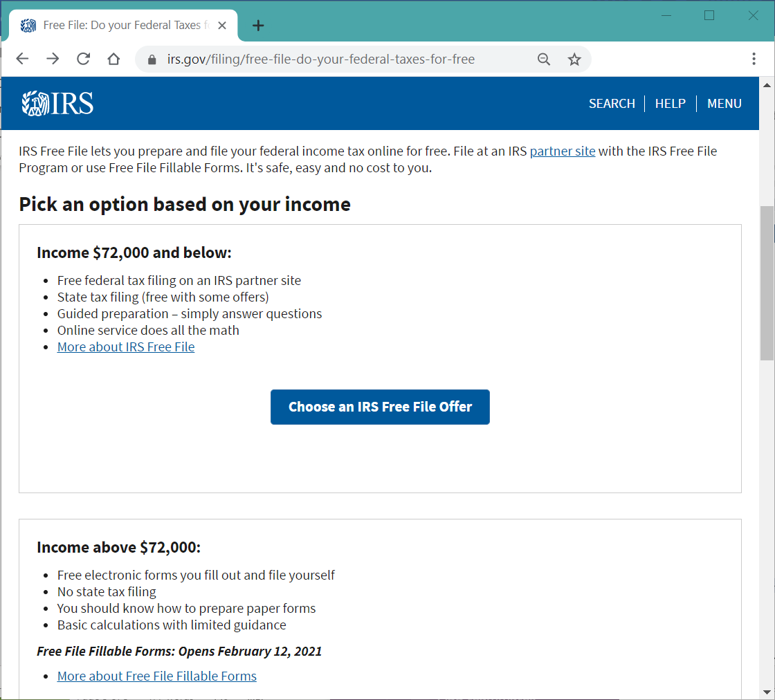Close the Free File tab
Screen dimensions: 775x700
click(222, 26)
